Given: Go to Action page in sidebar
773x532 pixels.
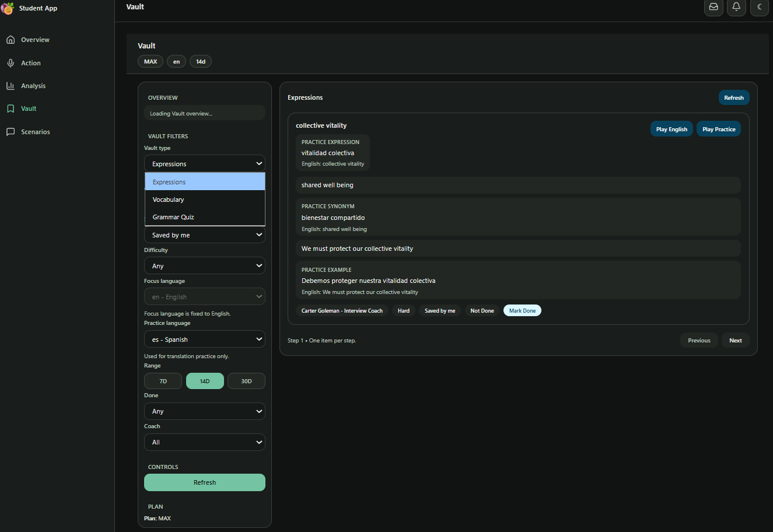Looking at the screenshot, I should (31, 63).
